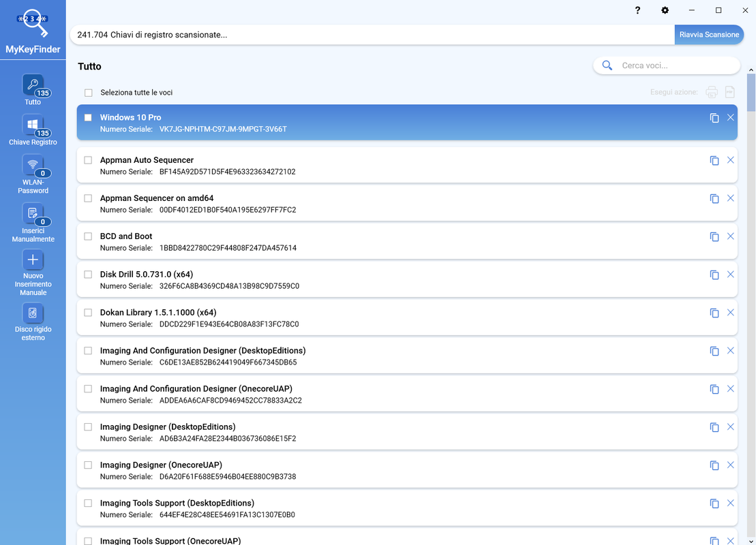Remove Imaging And Configuration Designer (DesktopEditions) entry
Image resolution: width=756 pixels, height=545 pixels.
click(x=731, y=350)
